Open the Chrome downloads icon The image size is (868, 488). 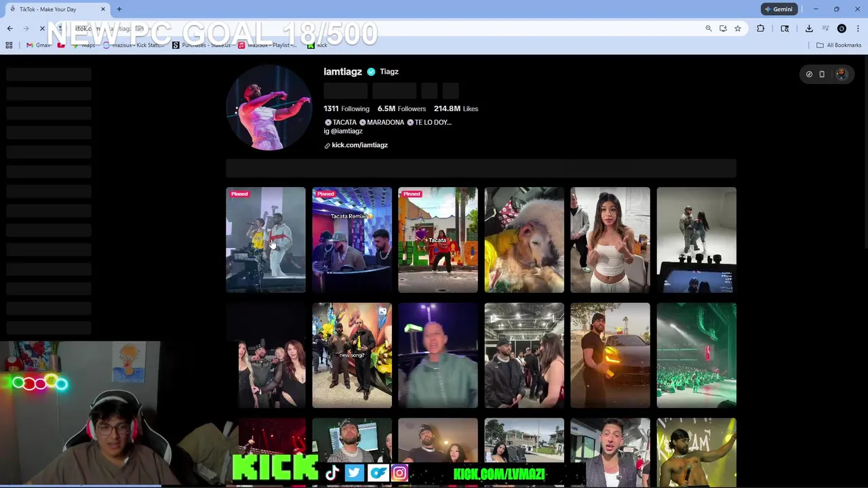click(x=809, y=28)
